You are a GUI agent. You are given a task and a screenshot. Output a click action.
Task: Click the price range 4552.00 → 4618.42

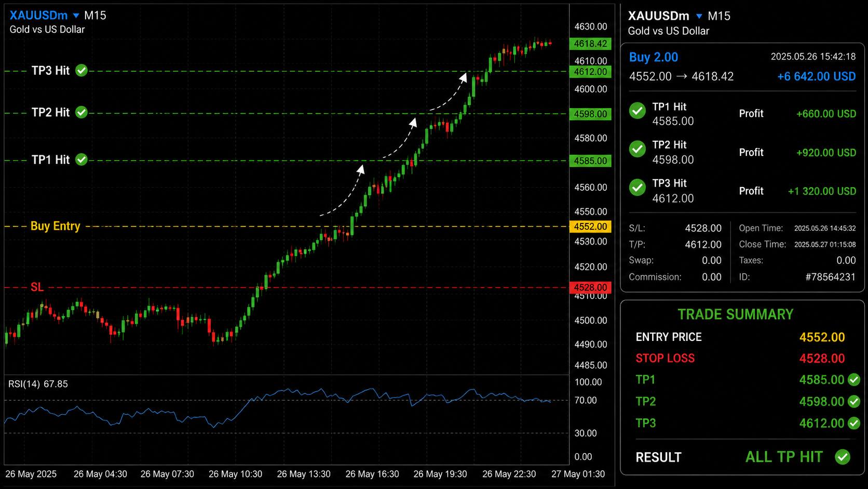tap(682, 76)
